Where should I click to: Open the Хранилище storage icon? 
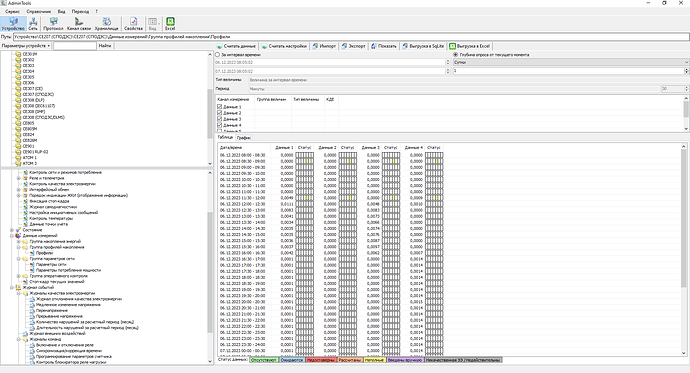coord(106,24)
